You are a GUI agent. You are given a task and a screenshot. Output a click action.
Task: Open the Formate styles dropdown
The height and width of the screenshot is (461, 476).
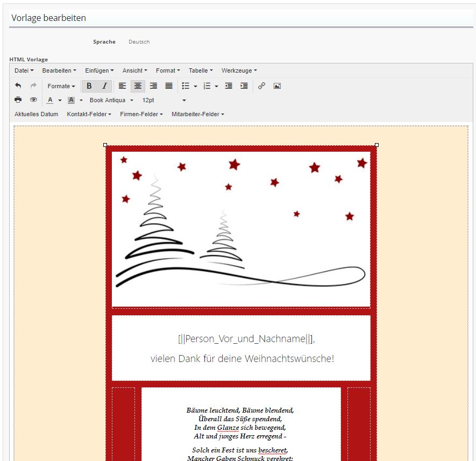pos(61,86)
